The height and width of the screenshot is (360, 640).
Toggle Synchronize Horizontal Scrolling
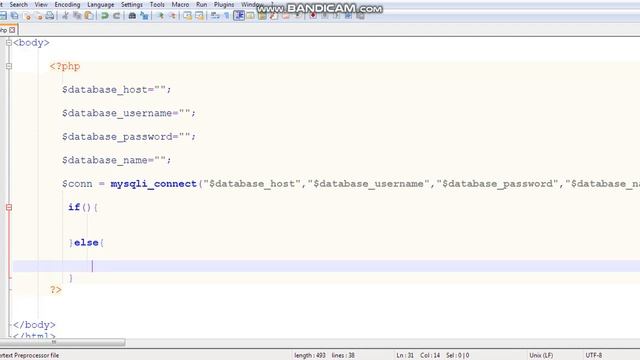[199, 16]
